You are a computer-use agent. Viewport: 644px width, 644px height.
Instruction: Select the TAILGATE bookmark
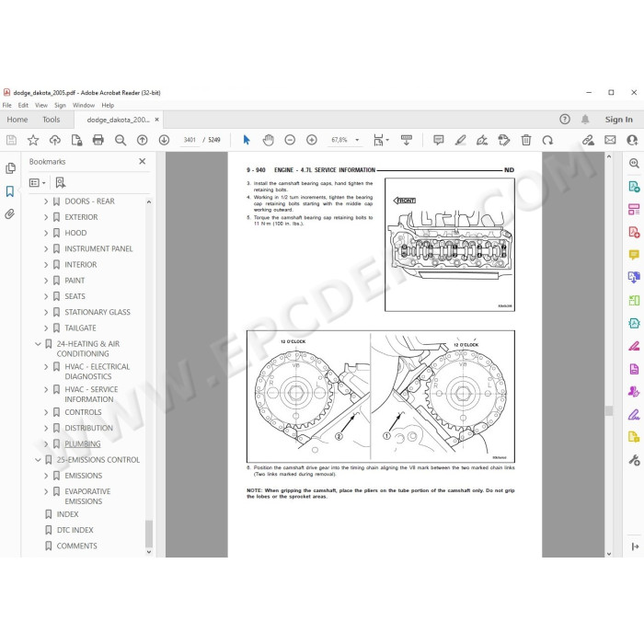[x=80, y=328]
